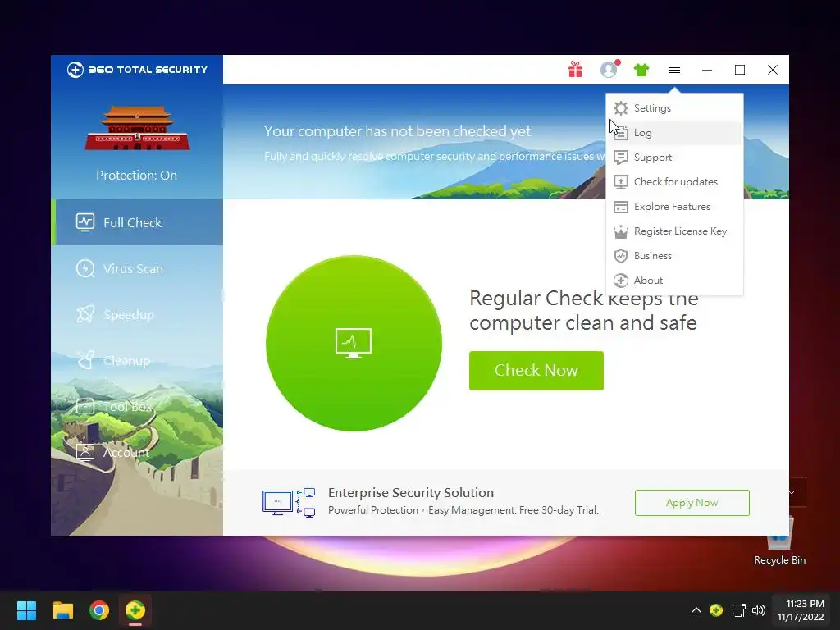Click the Virus Scan lightning icon

(85, 268)
